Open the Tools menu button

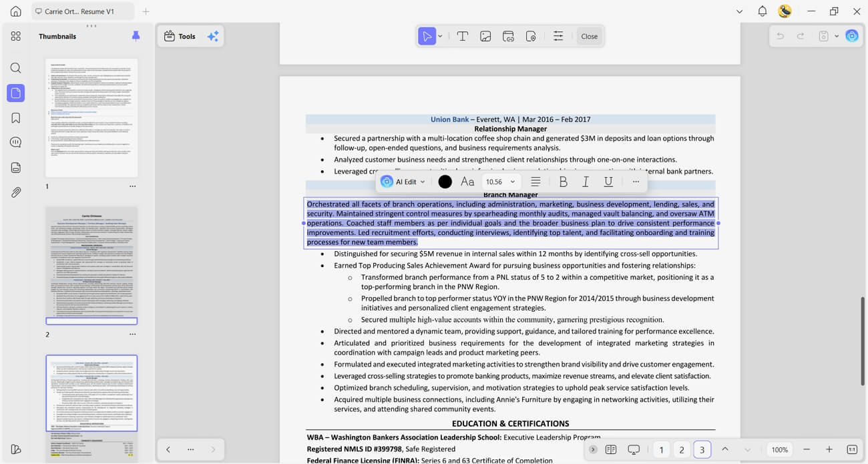click(x=180, y=36)
